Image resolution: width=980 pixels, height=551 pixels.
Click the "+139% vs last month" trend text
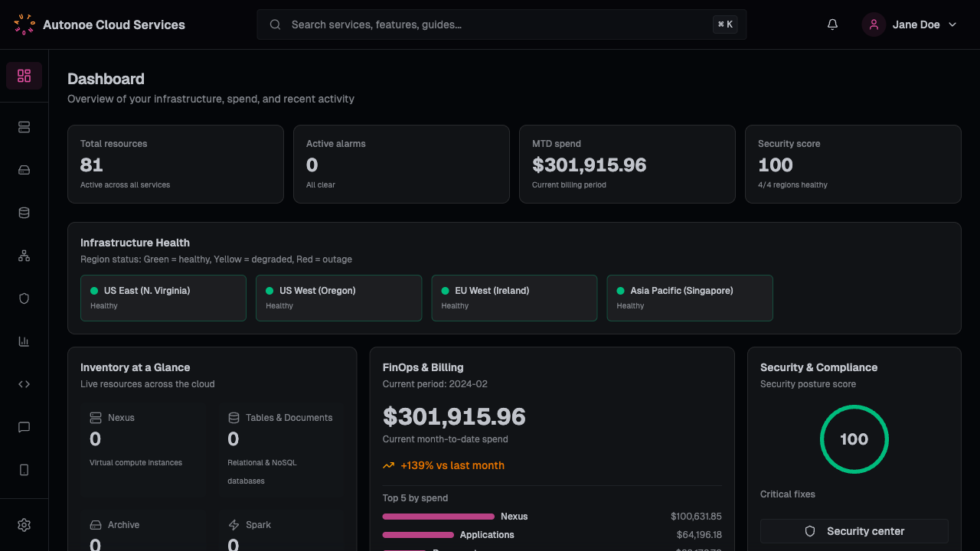(452, 465)
